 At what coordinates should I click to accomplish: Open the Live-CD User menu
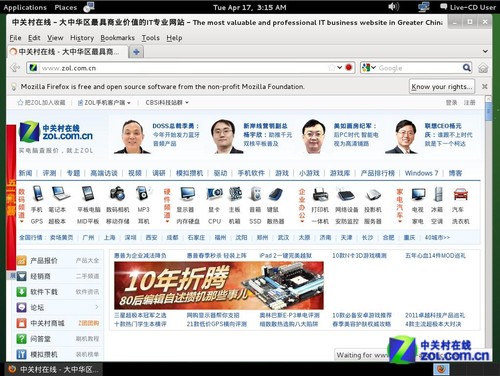468,7
